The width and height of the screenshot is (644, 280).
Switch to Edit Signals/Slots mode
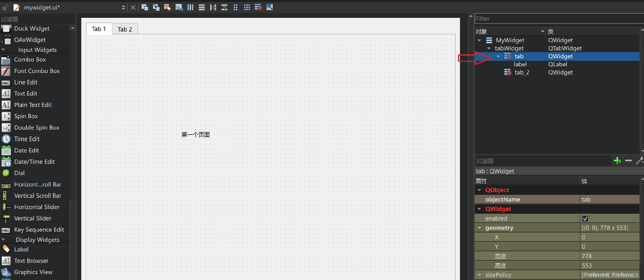[x=156, y=7]
